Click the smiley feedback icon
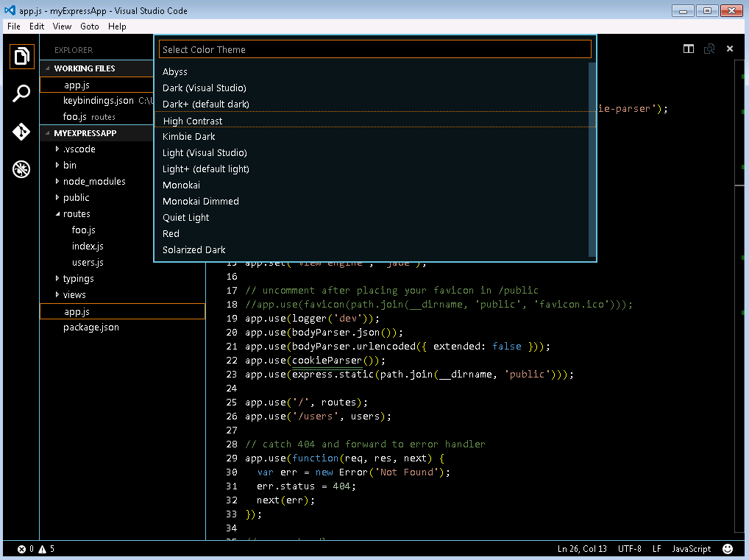Image resolution: width=749 pixels, height=560 pixels. tap(728, 549)
